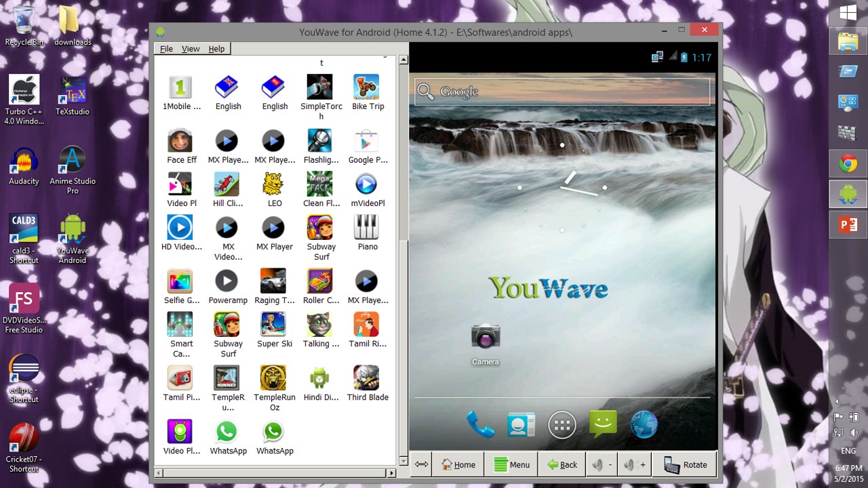Launch Piano app
The image size is (868, 488).
(366, 228)
